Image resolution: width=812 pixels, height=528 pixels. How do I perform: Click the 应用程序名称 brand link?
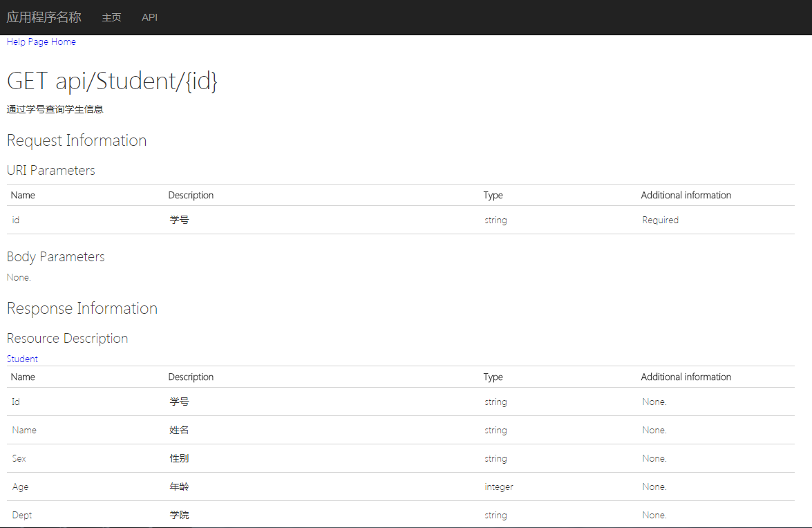coord(44,17)
